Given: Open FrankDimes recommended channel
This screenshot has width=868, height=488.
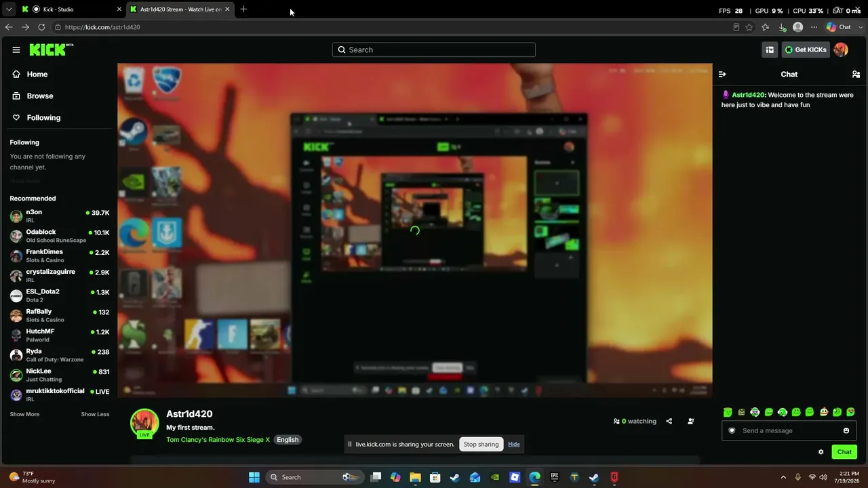Looking at the screenshot, I should coord(60,256).
